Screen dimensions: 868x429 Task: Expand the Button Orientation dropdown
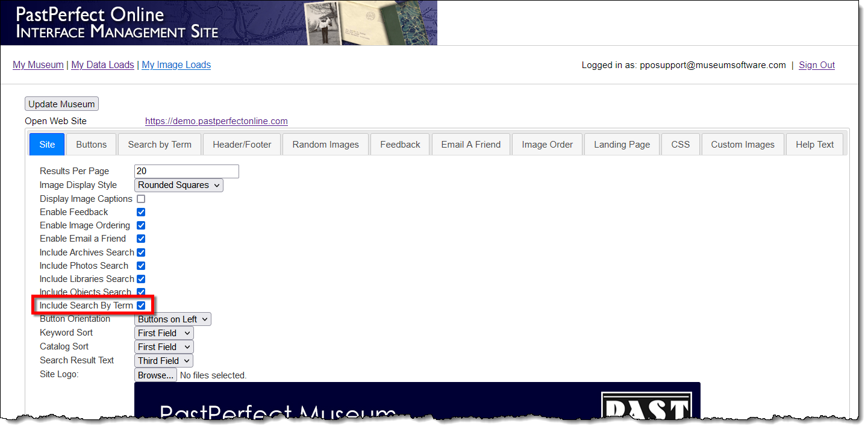click(x=172, y=319)
